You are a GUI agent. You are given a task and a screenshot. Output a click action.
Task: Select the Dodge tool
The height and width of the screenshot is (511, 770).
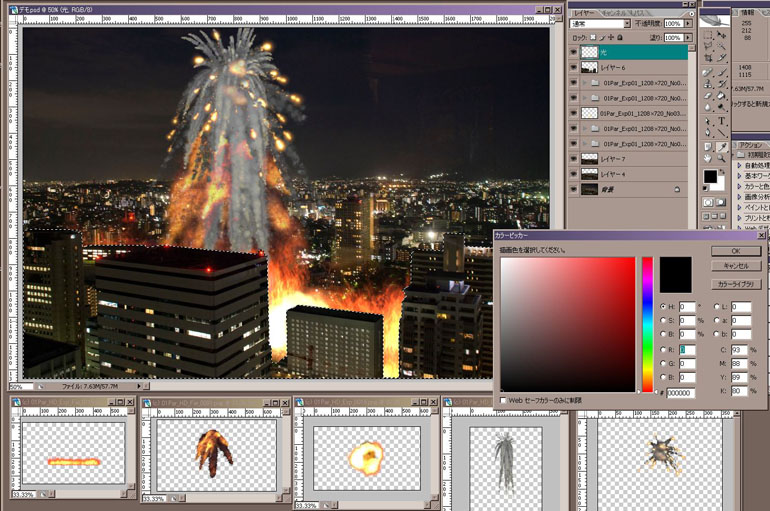click(721, 107)
